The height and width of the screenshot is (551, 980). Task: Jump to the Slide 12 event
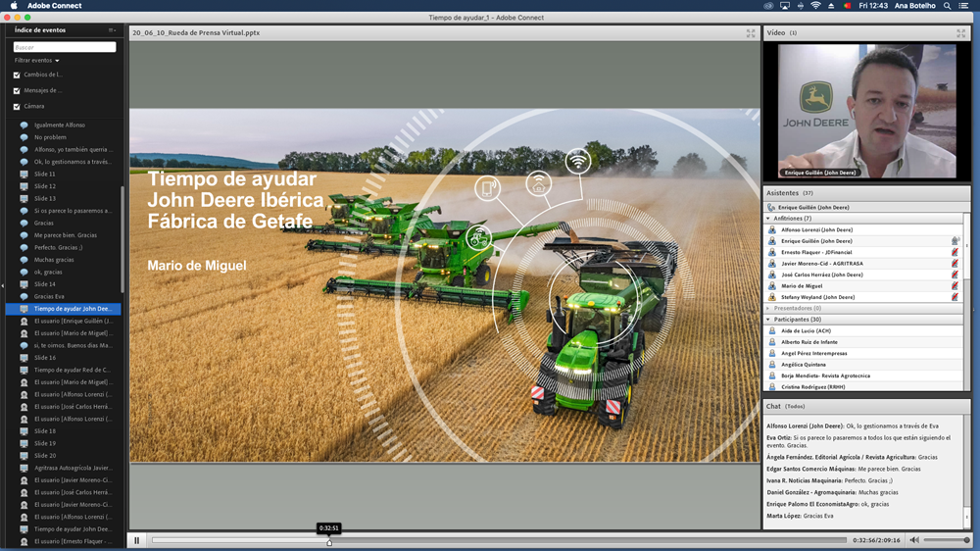[45, 186]
